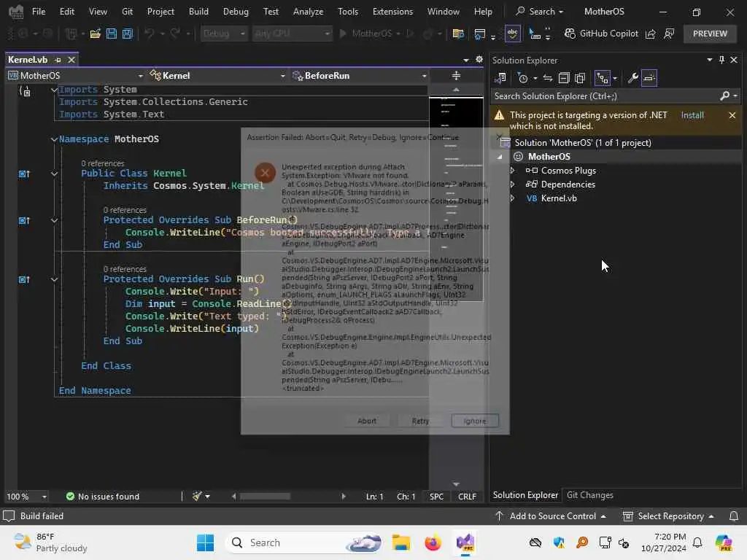Click Add to Source Control
The width and height of the screenshot is (747, 560).
point(551,516)
